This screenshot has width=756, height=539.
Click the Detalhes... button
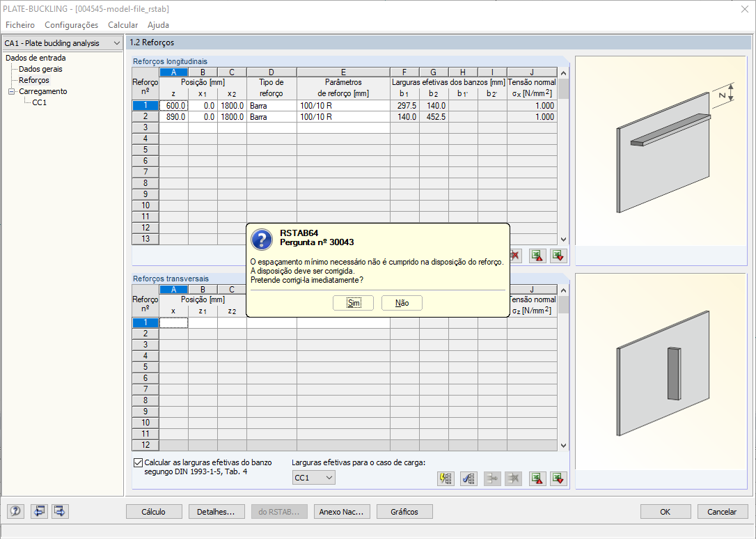click(x=216, y=512)
